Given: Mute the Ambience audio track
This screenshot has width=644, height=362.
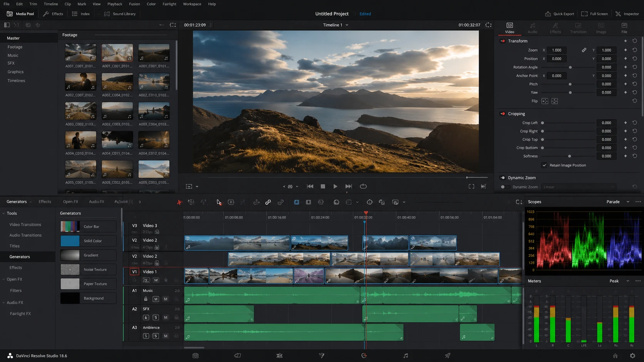Looking at the screenshot, I should (166, 336).
